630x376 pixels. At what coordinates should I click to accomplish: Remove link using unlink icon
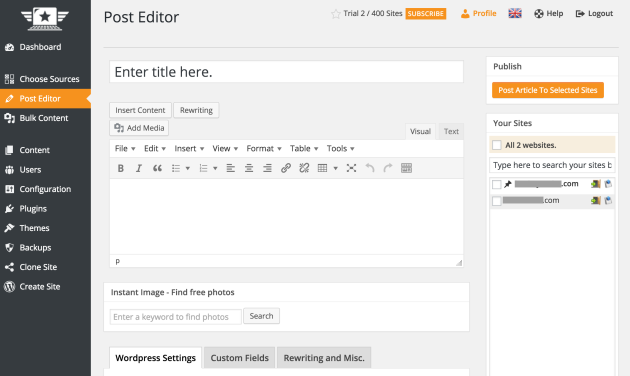pos(304,168)
